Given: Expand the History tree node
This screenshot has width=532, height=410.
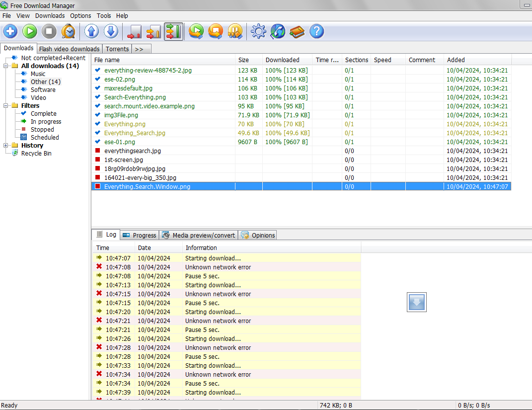Looking at the screenshot, I should tap(6, 146).
